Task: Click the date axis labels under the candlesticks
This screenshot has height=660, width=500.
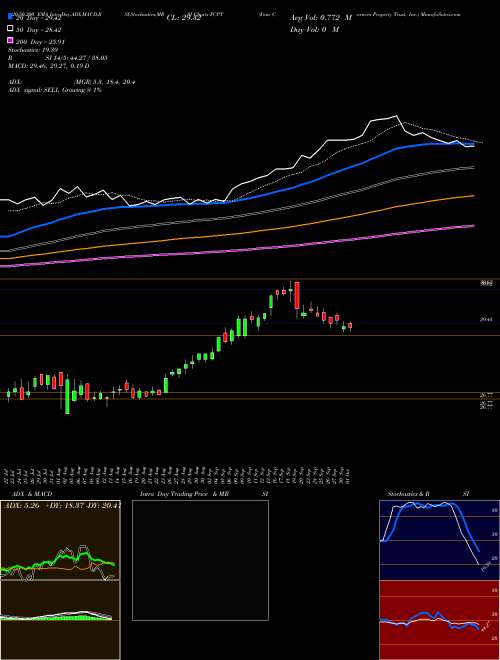Action: [178, 475]
